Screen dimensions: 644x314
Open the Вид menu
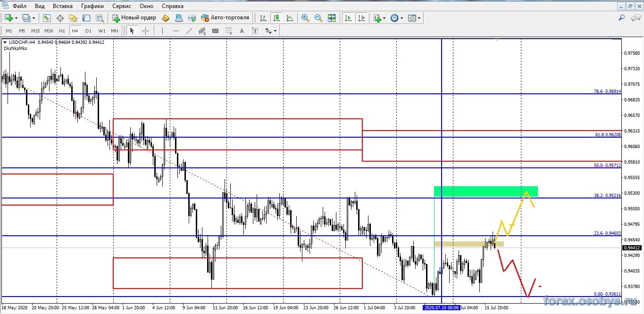coord(40,6)
